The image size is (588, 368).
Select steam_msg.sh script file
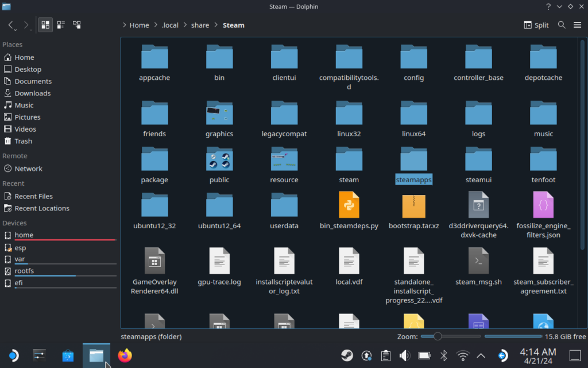(x=478, y=267)
